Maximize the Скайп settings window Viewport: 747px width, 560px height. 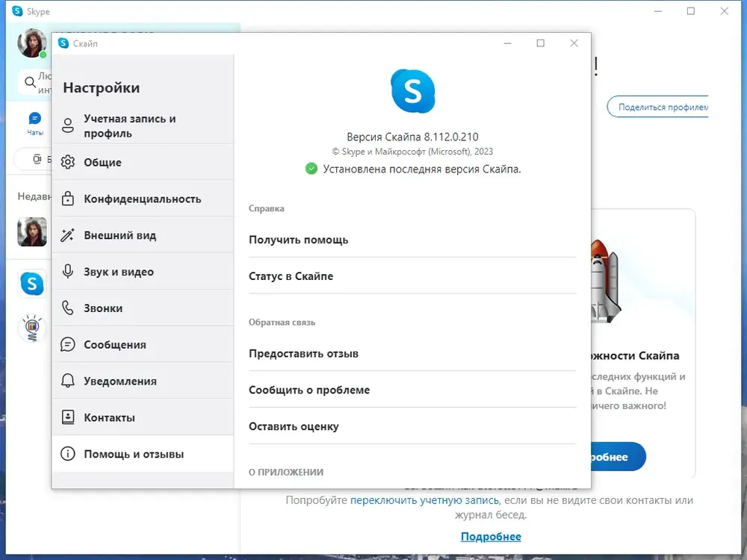click(541, 43)
